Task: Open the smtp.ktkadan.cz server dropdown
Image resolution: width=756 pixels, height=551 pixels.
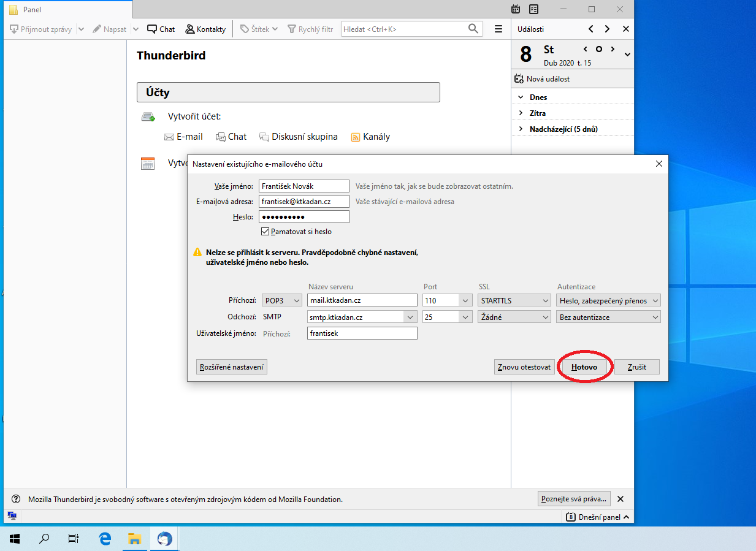Action: tap(410, 317)
